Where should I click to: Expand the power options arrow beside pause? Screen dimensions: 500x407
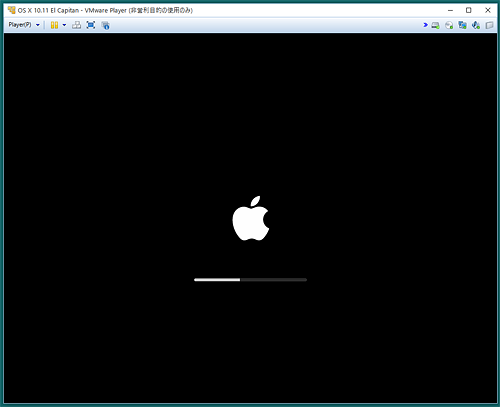pos(64,25)
